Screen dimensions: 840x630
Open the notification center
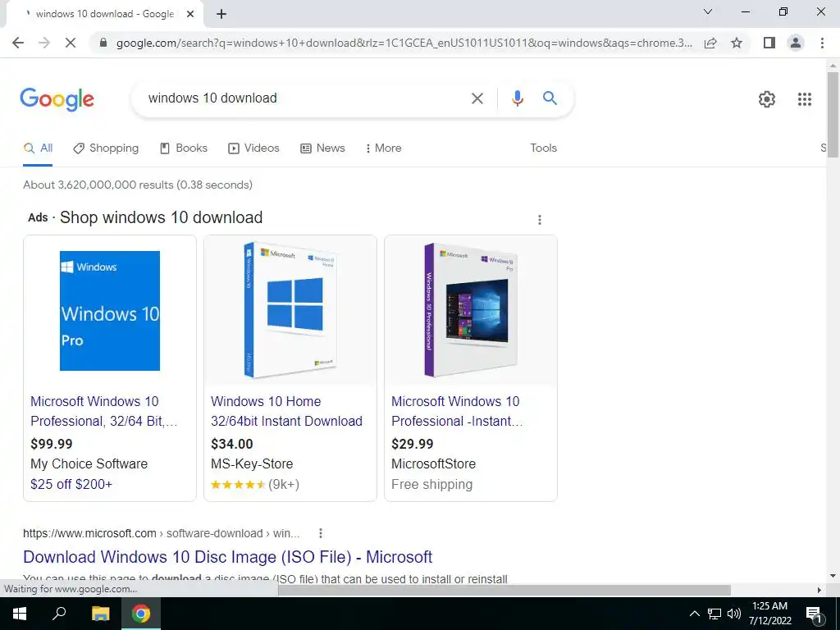click(813, 614)
